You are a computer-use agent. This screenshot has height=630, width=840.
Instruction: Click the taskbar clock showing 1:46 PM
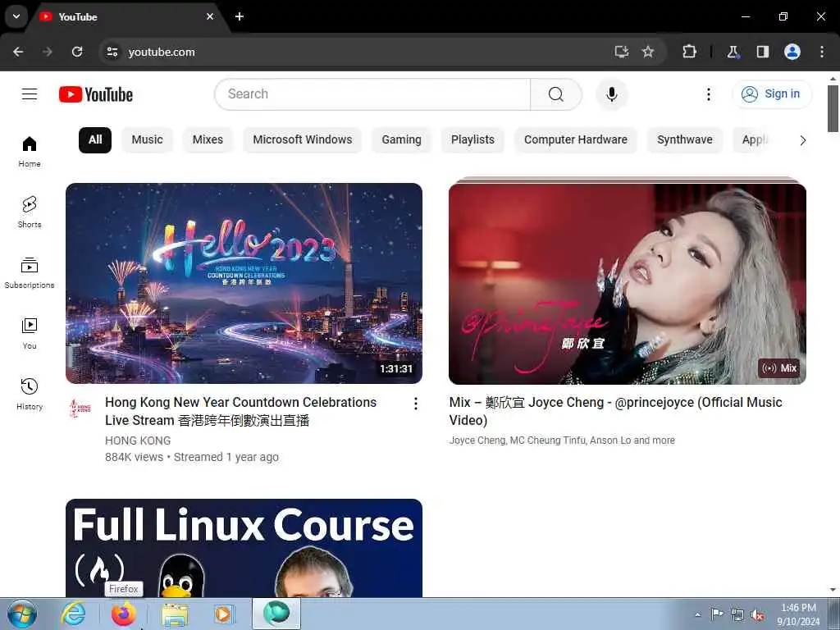[798, 614]
